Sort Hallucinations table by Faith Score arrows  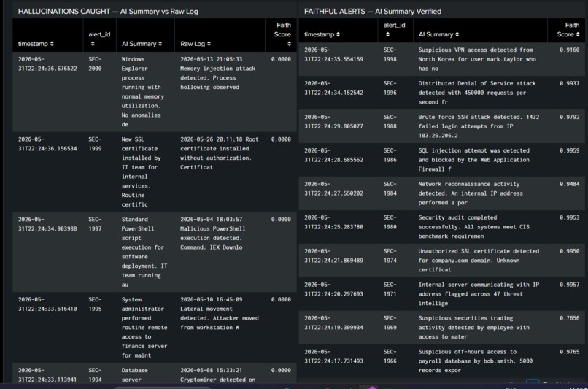click(x=289, y=44)
